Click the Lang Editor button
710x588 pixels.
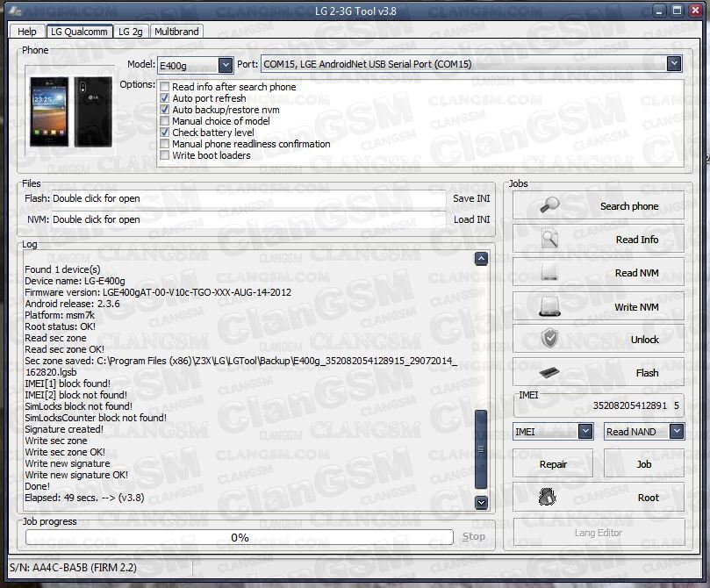coord(599,533)
